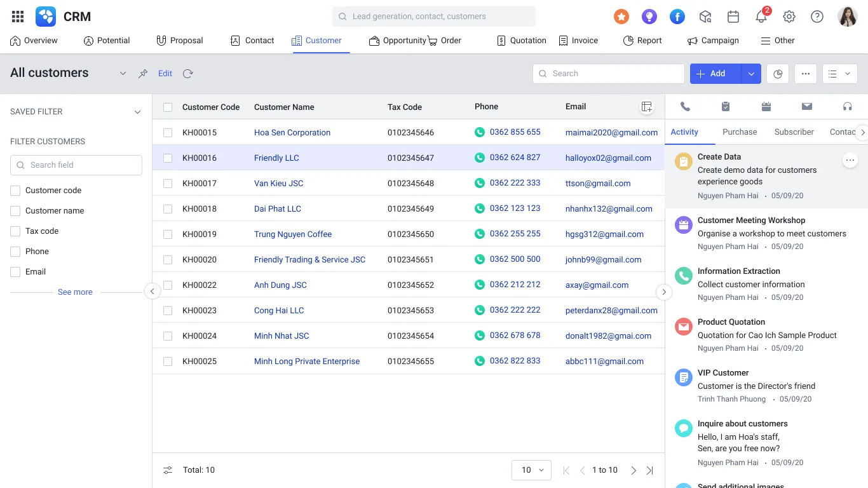The image size is (868, 488).
Task: Open the Quotation module in the navigation bar
Action: coord(521,40)
